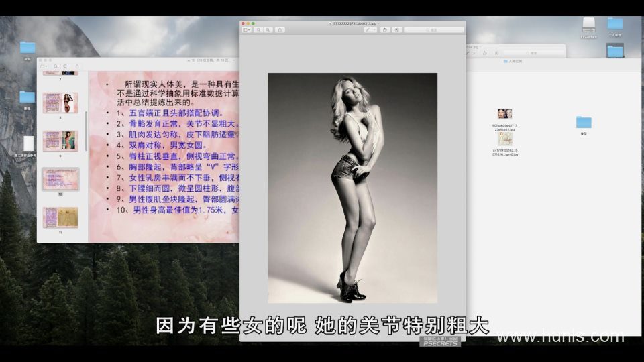Open Share menu in slides Preview window
Viewport: 644px width, 362px height.
click(x=76, y=66)
